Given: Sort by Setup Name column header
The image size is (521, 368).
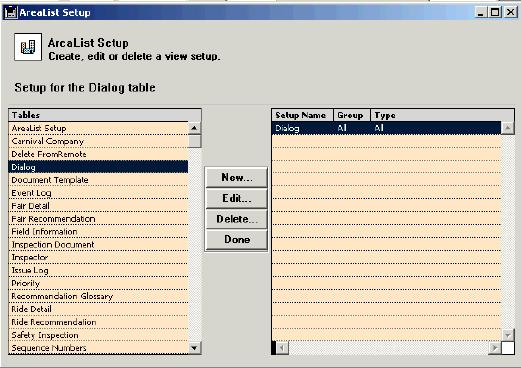Looking at the screenshot, I should pyautogui.click(x=302, y=115).
